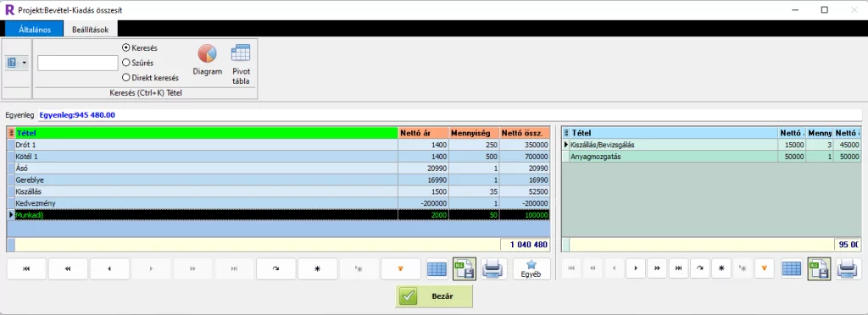Go to last record in right table
Screen dimensions: 868x315
point(679,268)
